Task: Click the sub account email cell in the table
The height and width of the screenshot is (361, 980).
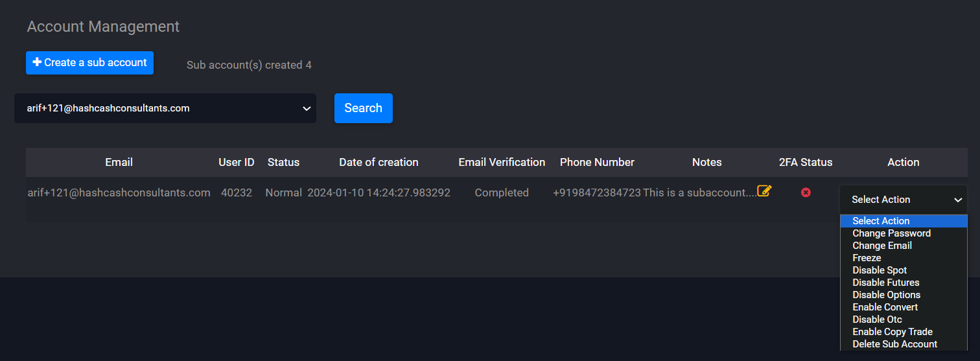Action: tap(119, 192)
